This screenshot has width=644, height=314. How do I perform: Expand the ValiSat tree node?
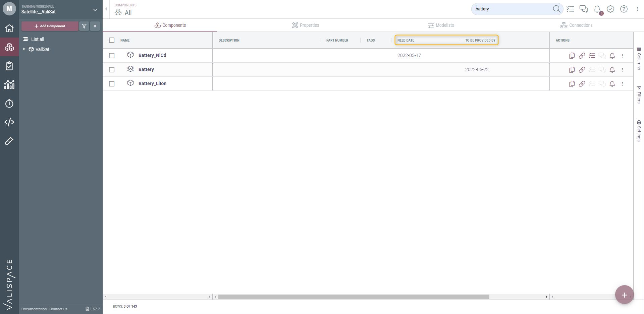[24, 49]
